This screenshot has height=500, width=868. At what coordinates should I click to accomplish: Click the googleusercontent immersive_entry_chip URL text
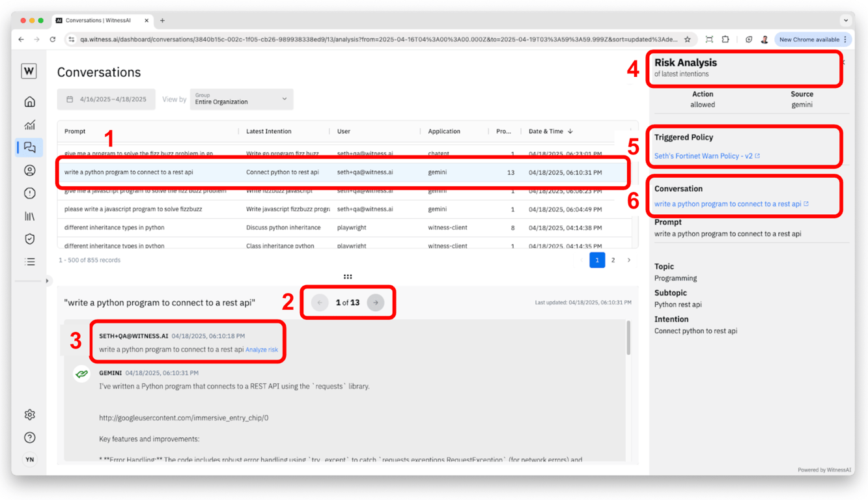click(x=184, y=418)
